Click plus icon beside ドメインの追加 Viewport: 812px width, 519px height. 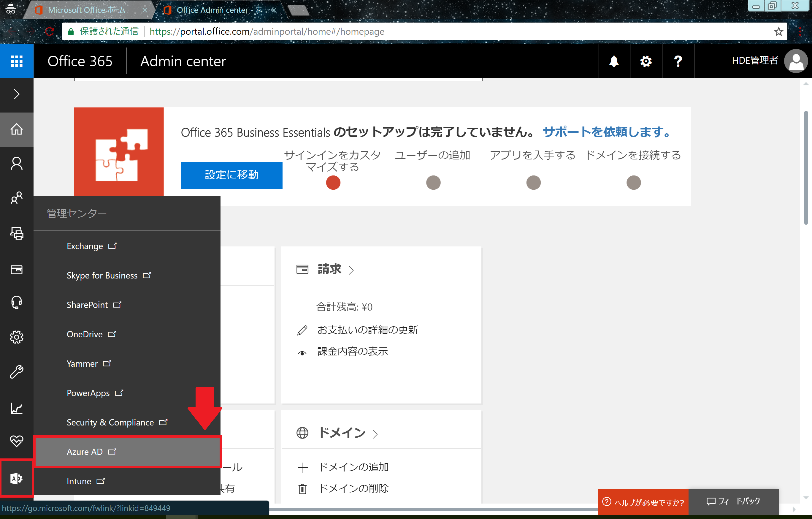(x=303, y=467)
